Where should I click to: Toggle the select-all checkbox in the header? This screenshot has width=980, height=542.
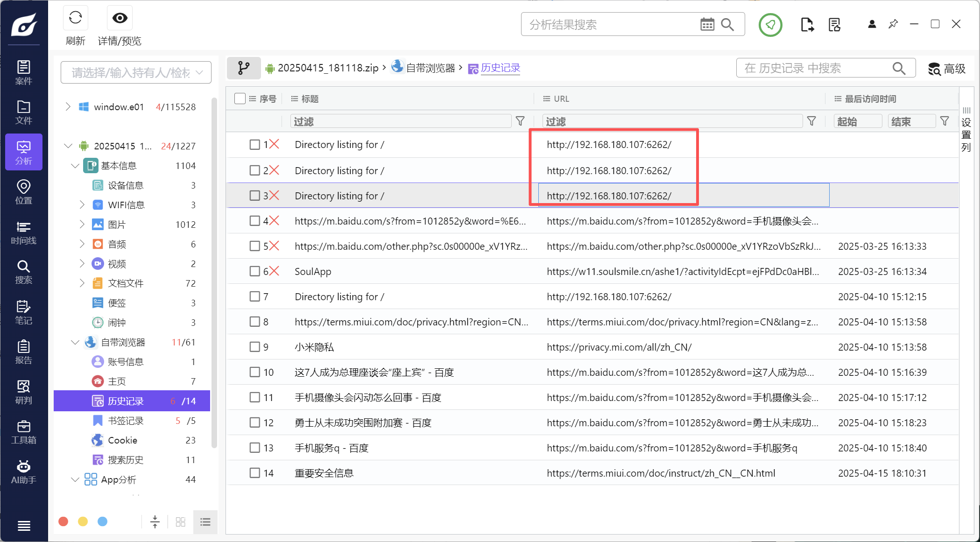(240, 99)
